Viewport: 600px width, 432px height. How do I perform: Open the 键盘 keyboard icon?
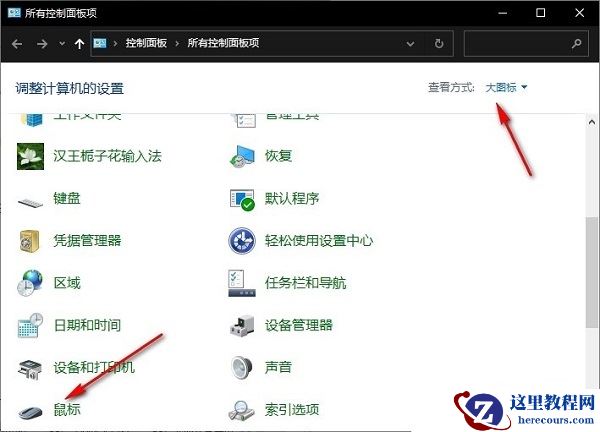(31, 201)
